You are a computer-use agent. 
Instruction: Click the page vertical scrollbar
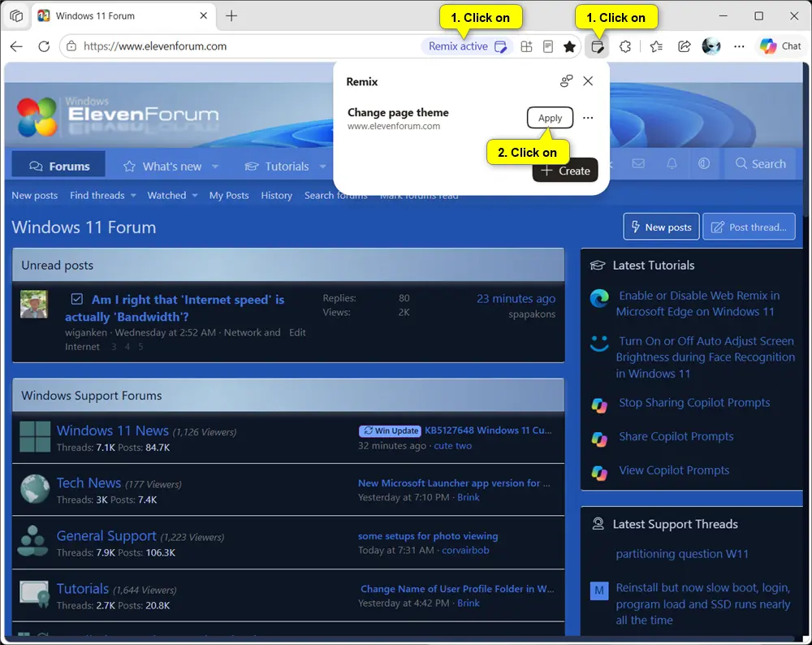pos(806,140)
